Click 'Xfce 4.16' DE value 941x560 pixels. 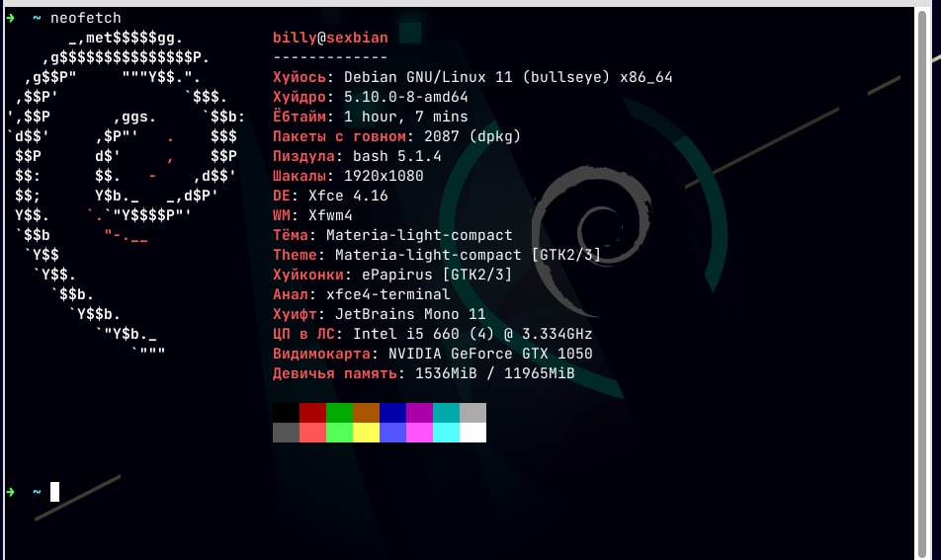point(348,197)
